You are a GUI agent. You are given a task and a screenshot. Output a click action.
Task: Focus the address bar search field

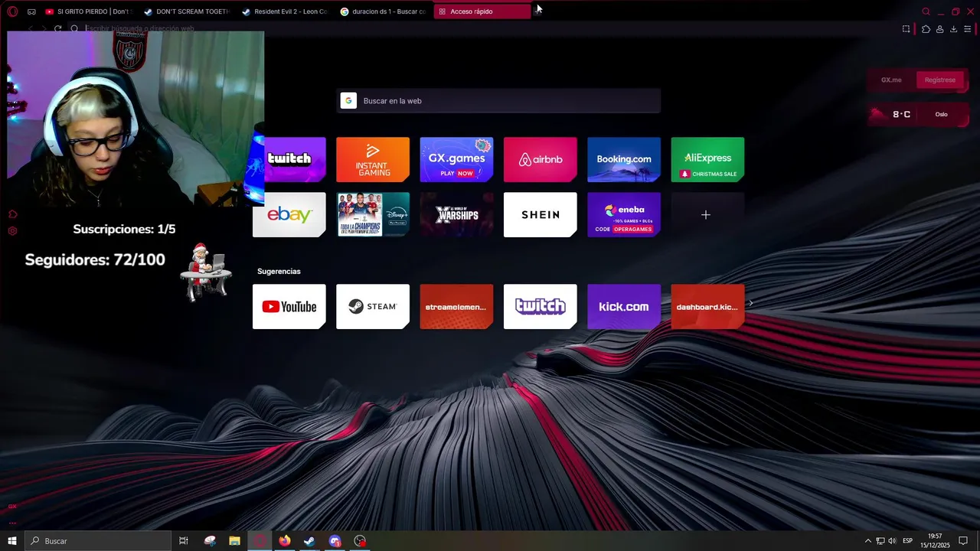point(490,28)
